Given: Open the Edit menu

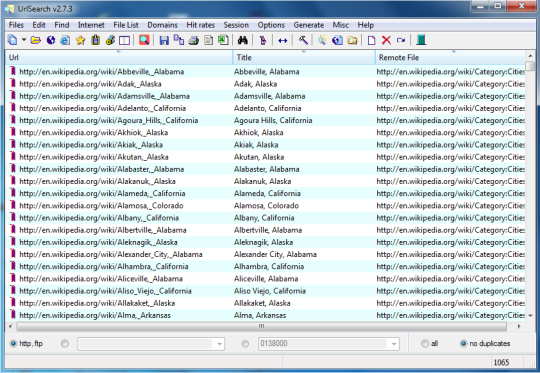Looking at the screenshot, I should click(39, 25).
